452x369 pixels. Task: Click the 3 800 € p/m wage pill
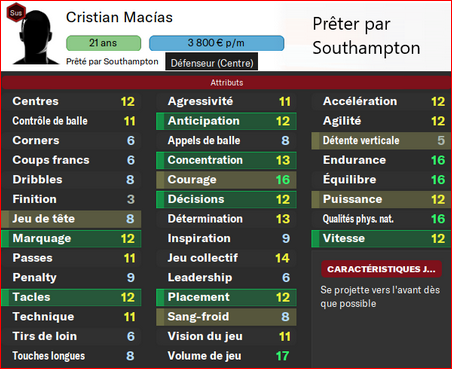(216, 43)
